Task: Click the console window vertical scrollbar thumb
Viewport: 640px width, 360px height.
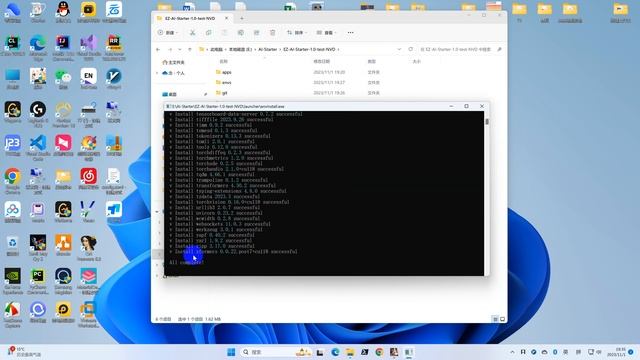Action: (487, 122)
